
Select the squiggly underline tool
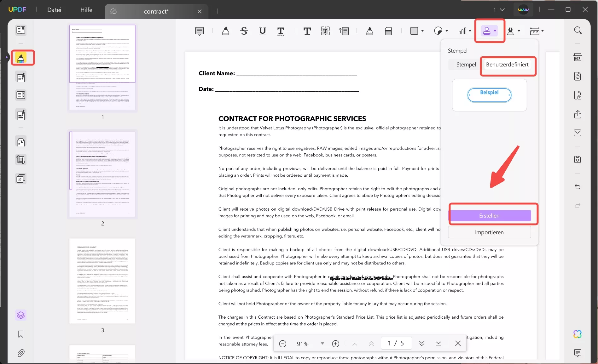(x=281, y=31)
